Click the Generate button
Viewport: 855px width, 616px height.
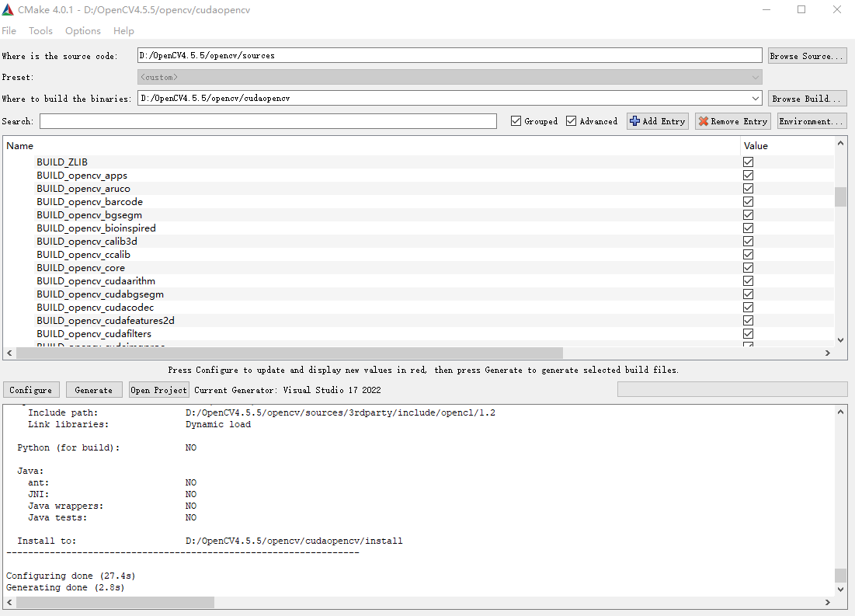tap(94, 390)
